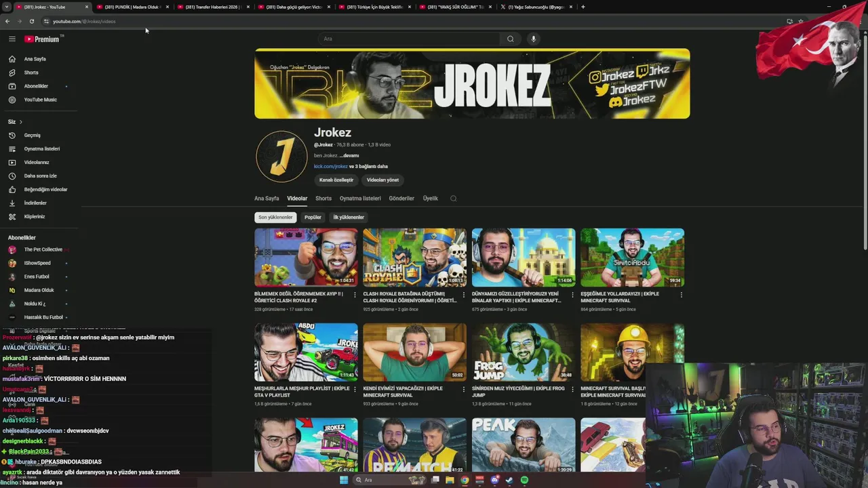868x488 pixels.
Task: Search within channel using magnifier icon
Action: click(x=454, y=199)
